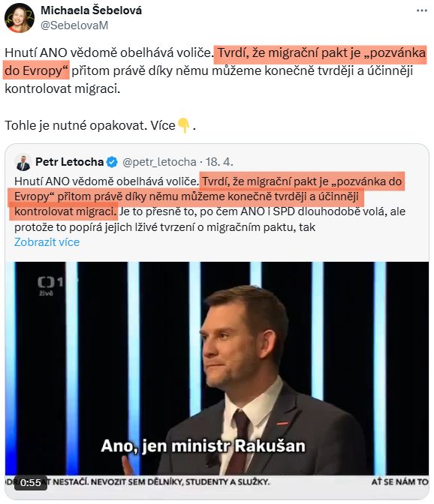This screenshot has width=434, height=504.
Task: Click Petr Letocha's small avatar
Action: 23,163
